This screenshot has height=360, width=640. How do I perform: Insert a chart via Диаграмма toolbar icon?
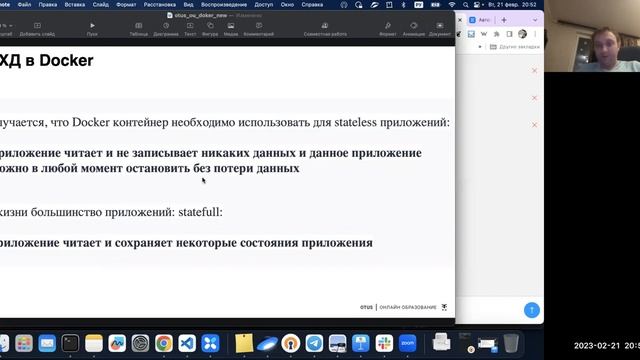(x=166, y=29)
